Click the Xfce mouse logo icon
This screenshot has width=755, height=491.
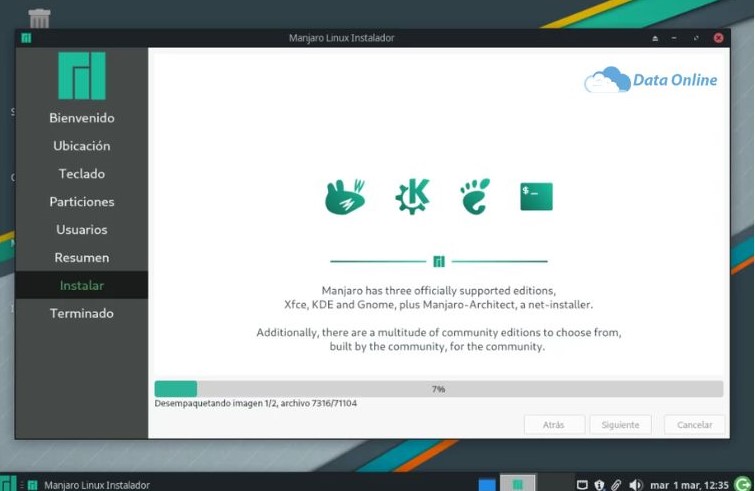(x=345, y=196)
